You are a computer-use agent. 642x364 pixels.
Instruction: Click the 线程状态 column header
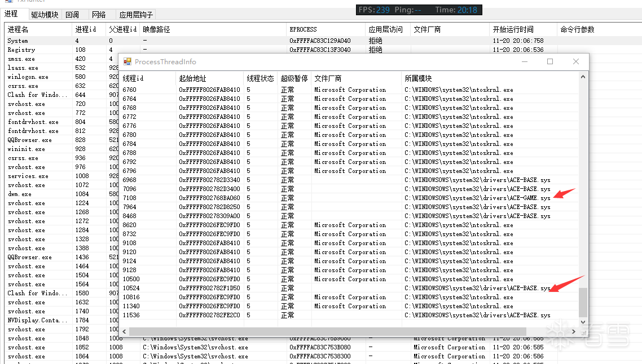point(261,78)
